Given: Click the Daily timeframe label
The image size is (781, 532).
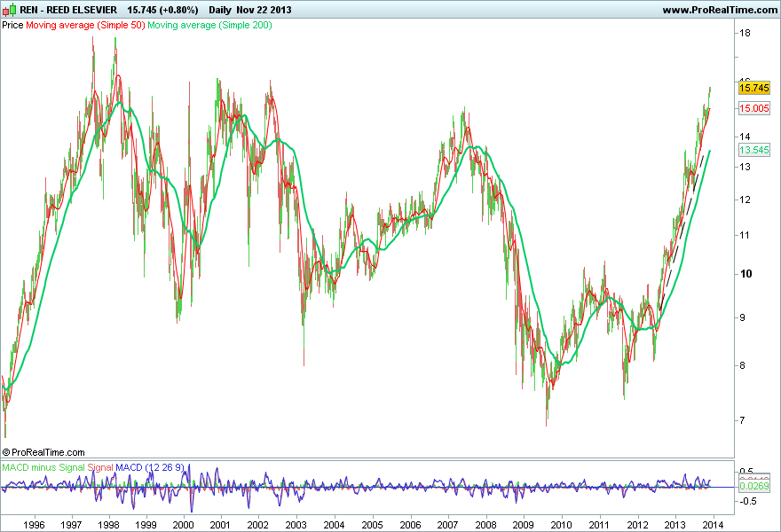Looking at the screenshot, I should 220,10.
